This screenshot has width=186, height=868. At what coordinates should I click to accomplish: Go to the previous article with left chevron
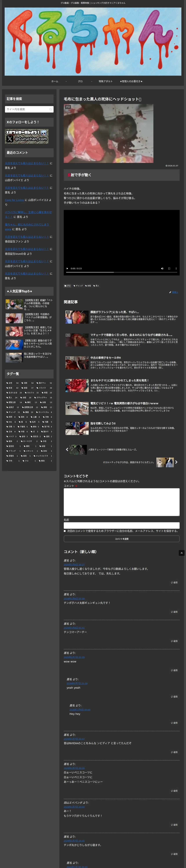click(x=67, y=449)
